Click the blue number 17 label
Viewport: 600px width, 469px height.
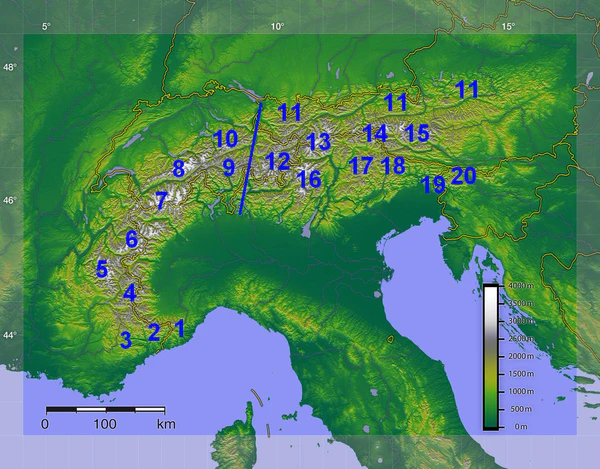click(361, 165)
